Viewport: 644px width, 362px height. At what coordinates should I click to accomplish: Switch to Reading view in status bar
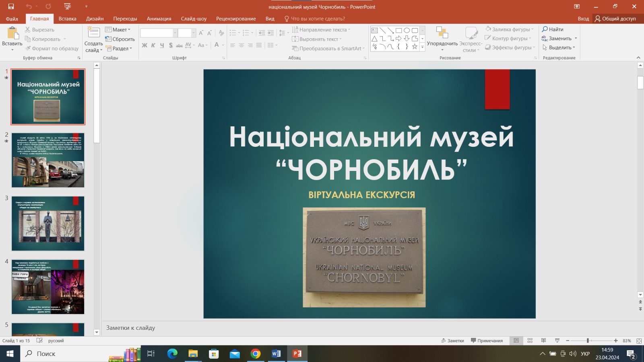coord(543,341)
